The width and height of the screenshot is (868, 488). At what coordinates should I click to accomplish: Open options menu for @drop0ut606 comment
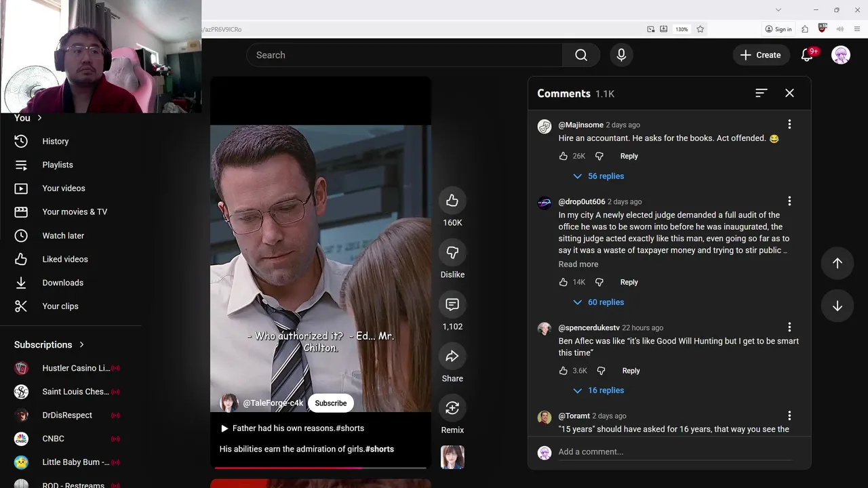(x=789, y=201)
